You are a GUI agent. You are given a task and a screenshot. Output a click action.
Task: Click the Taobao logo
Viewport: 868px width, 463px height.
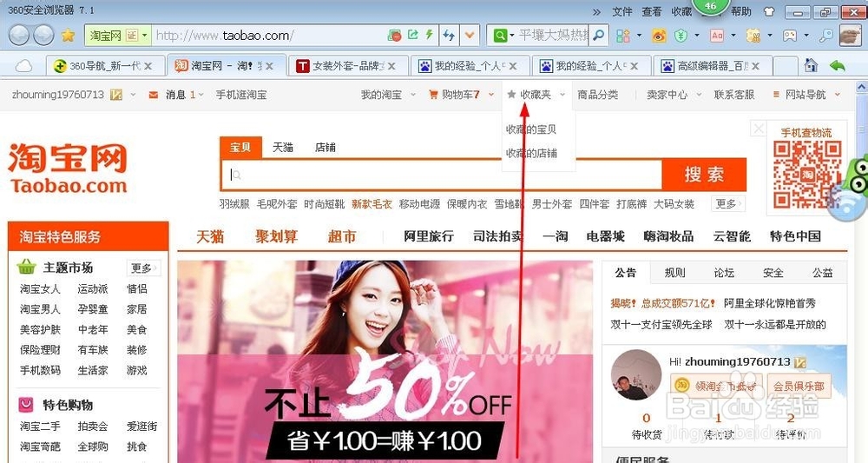(x=68, y=168)
